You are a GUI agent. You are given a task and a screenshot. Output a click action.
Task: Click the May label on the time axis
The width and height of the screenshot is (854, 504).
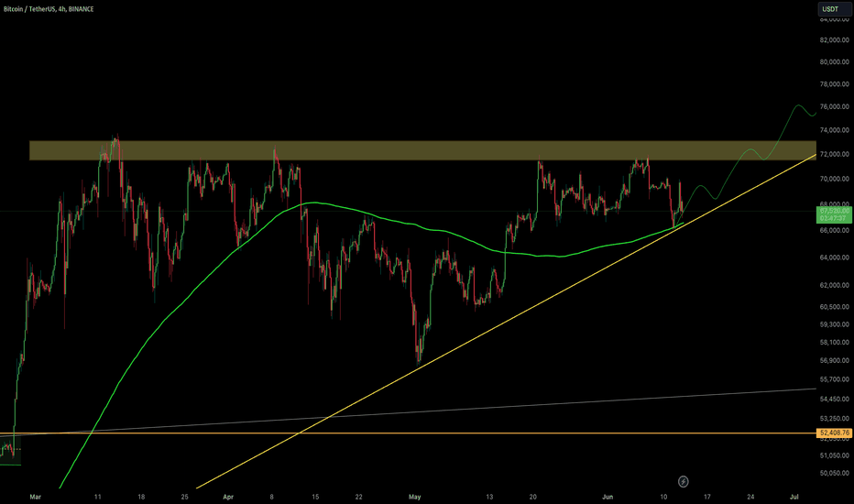click(415, 497)
